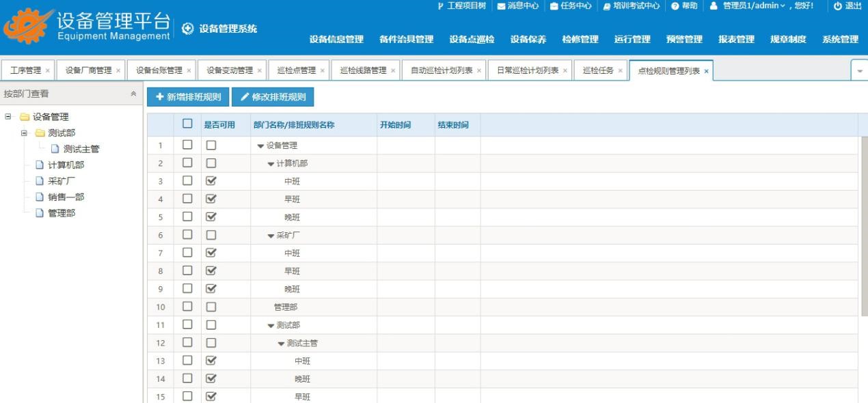Click the 帮助 question mark icon
This screenshot has height=403, width=868.
click(x=675, y=6)
